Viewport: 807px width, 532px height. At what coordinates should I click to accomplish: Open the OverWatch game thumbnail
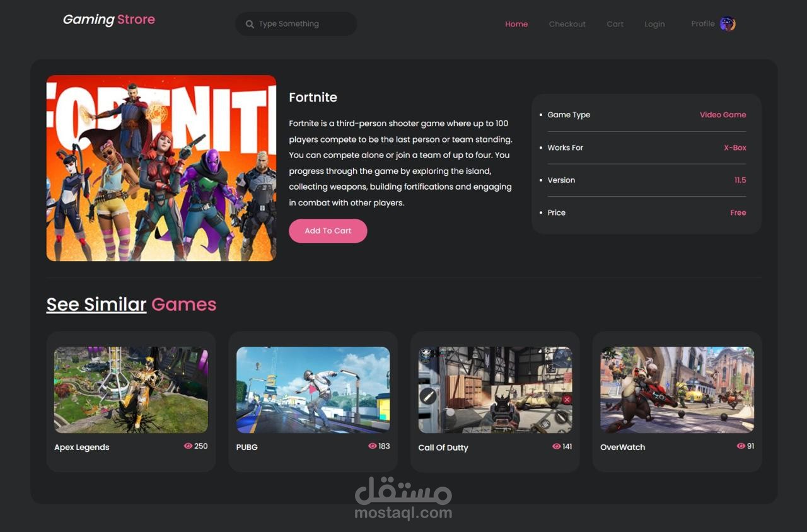pos(677,390)
